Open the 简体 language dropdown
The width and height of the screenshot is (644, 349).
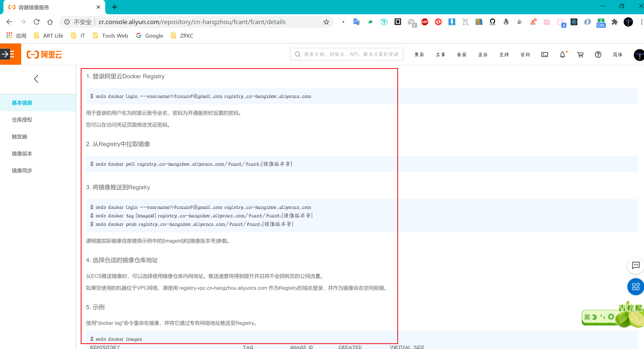tap(617, 54)
